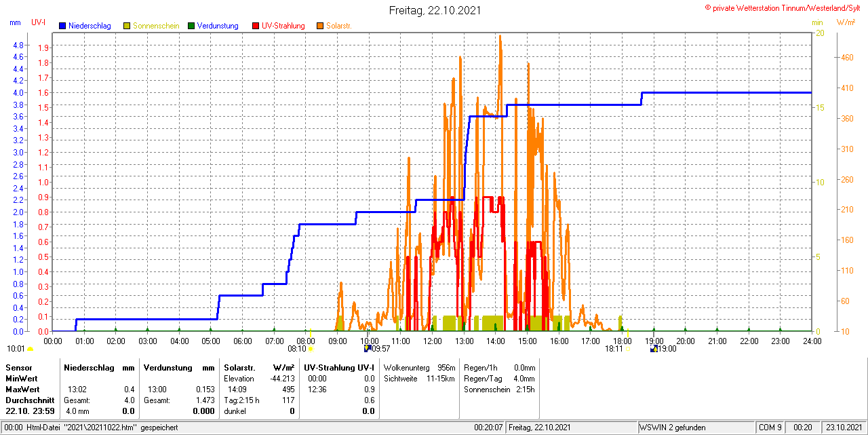Click the Regen/Tag 4.0mm entry

(x=500, y=379)
